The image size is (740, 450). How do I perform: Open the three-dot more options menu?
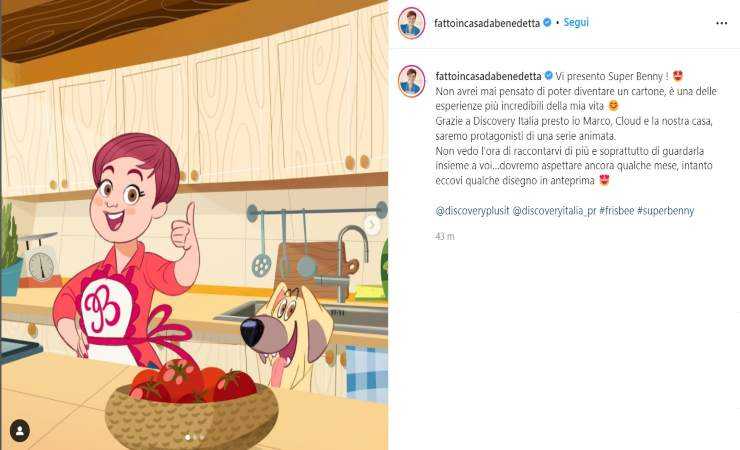(721, 23)
